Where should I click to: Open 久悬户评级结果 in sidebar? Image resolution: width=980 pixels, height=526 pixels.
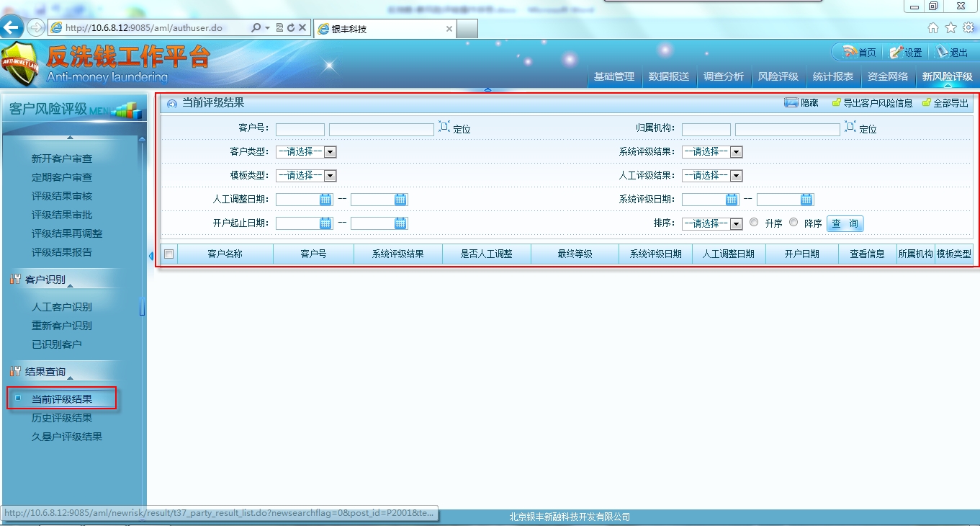click(67, 437)
